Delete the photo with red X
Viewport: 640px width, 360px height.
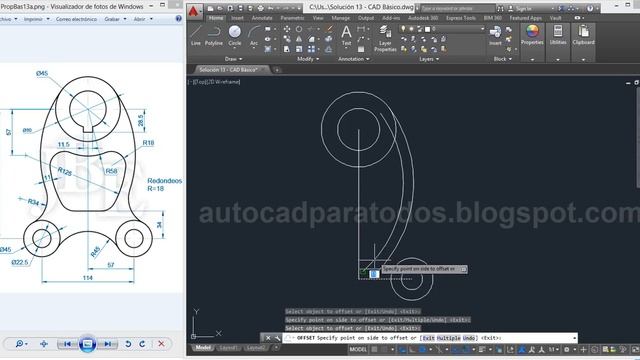[x=161, y=344]
